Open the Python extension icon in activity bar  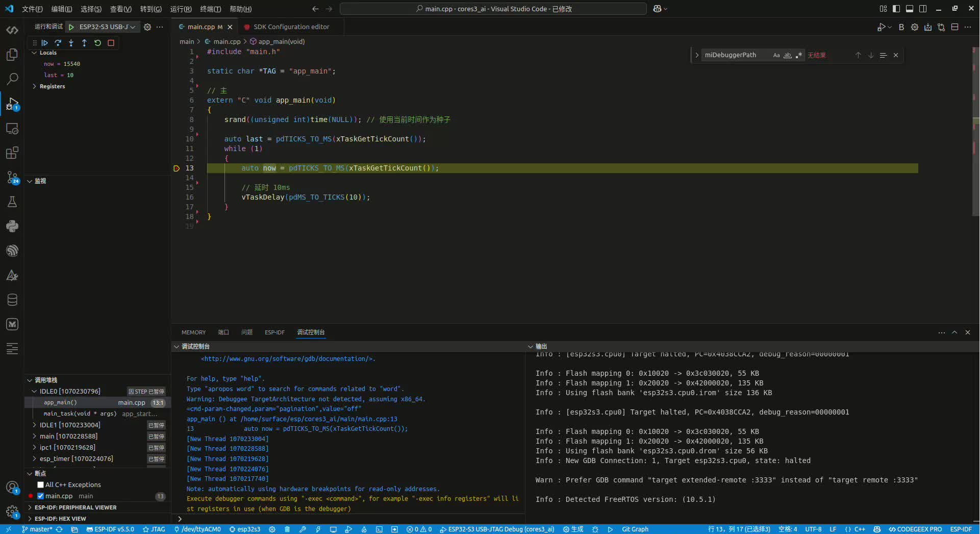pyautogui.click(x=12, y=226)
